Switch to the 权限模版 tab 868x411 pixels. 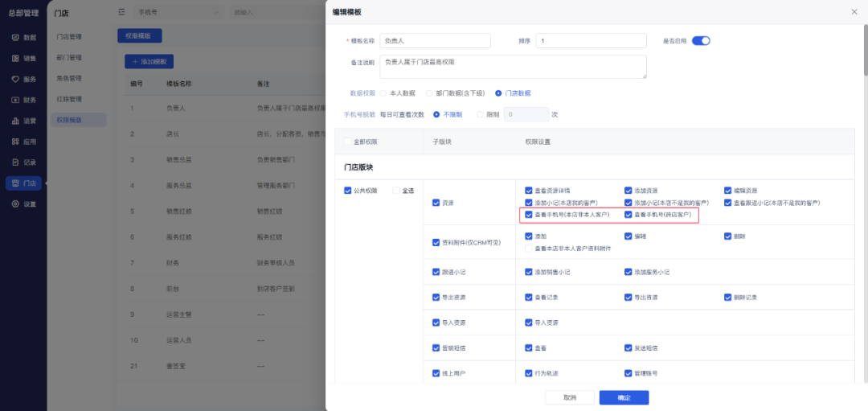coord(140,36)
